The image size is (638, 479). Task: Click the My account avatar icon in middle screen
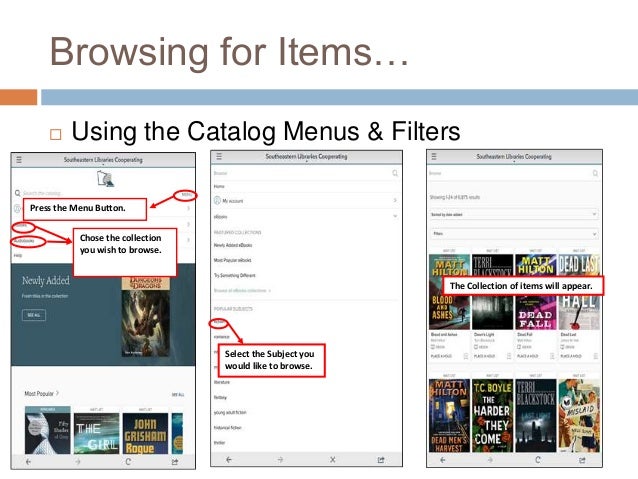coord(217,201)
